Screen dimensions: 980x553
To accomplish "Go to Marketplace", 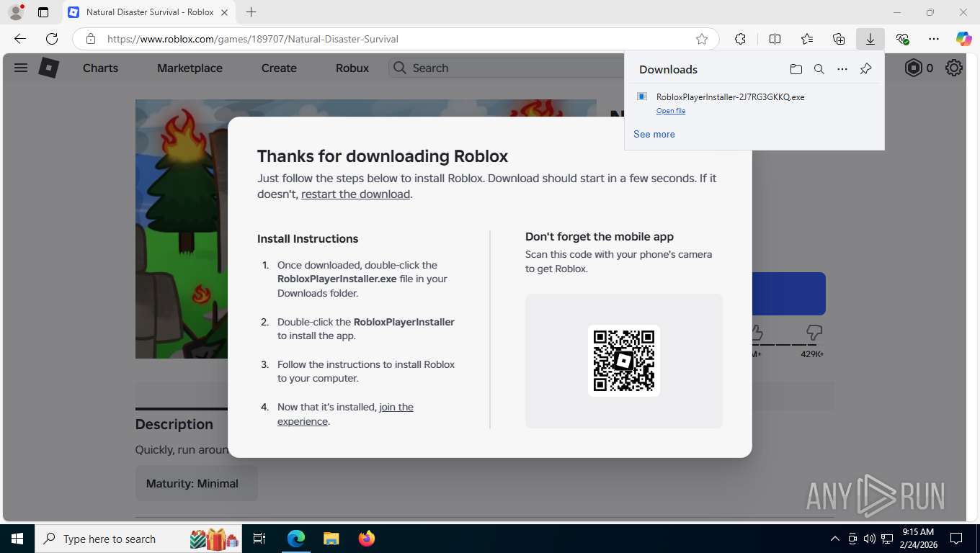I will click(x=190, y=68).
